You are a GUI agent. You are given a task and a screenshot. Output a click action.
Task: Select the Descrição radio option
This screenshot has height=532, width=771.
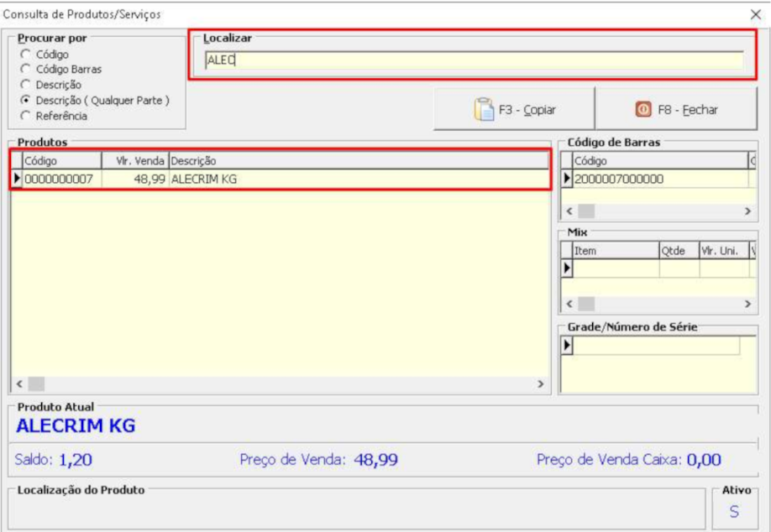tap(25, 85)
